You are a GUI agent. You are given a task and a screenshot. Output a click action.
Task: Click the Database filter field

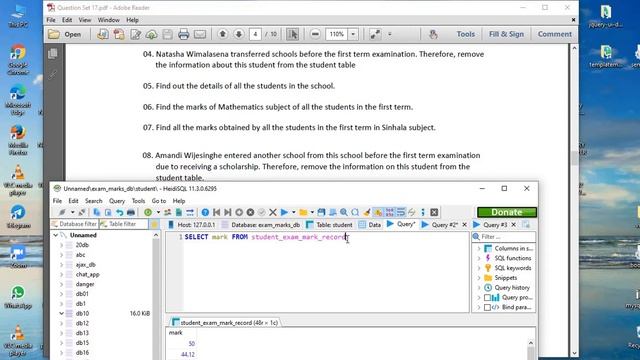point(74,224)
